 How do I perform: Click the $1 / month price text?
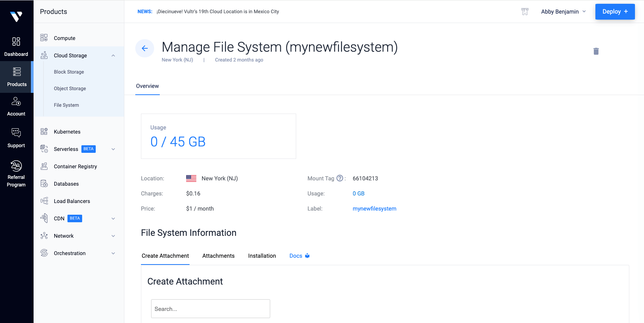pyautogui.click(x=200, y=209)
